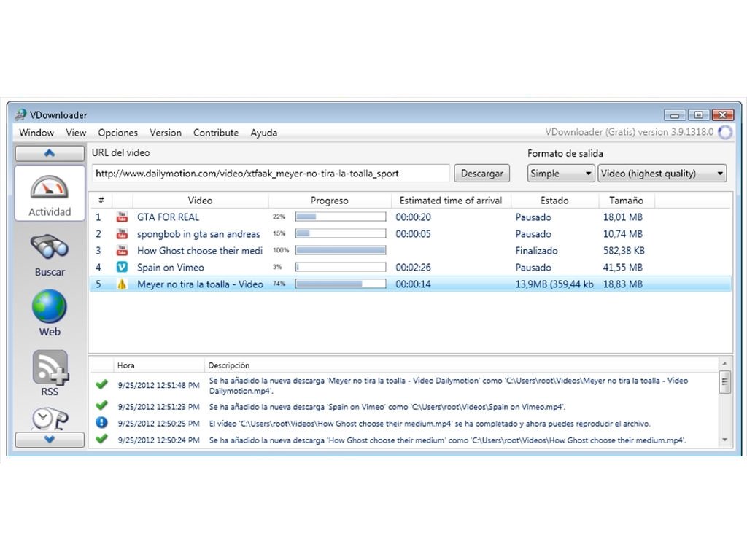Click the log scroll down arrow
The image size is (747, 560).
(724, 440)
